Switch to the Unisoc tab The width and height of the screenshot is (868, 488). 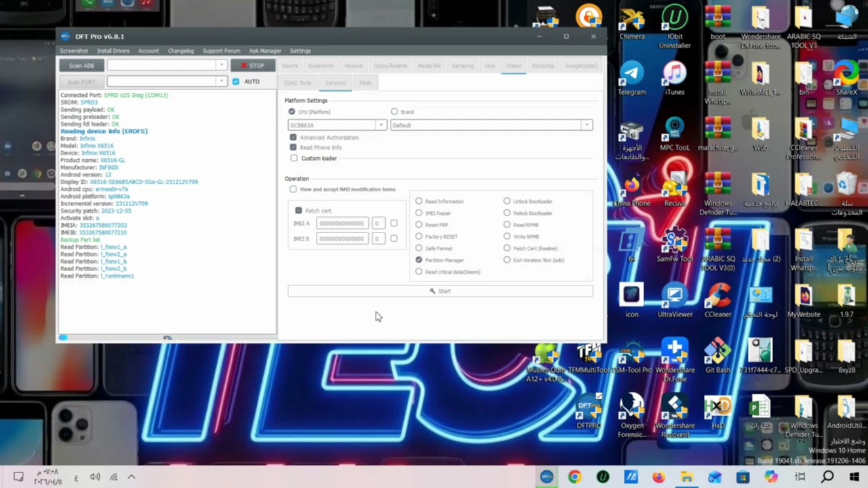[513, 66]
